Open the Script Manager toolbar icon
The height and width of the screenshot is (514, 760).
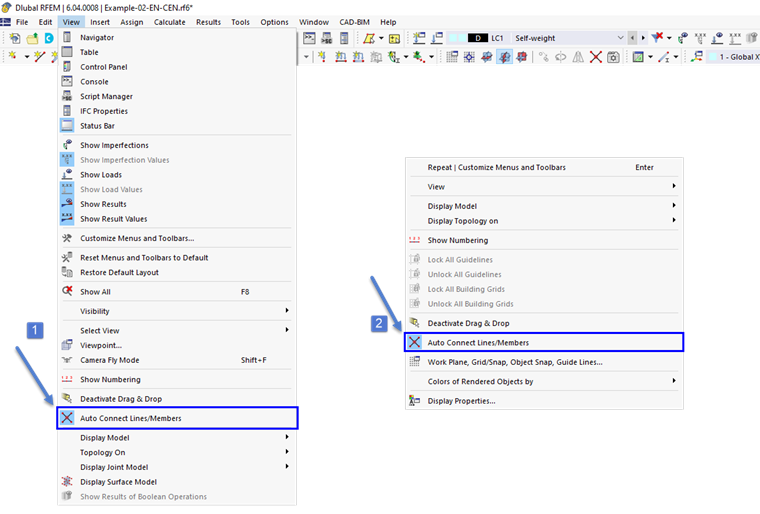[x=327, y=38]
